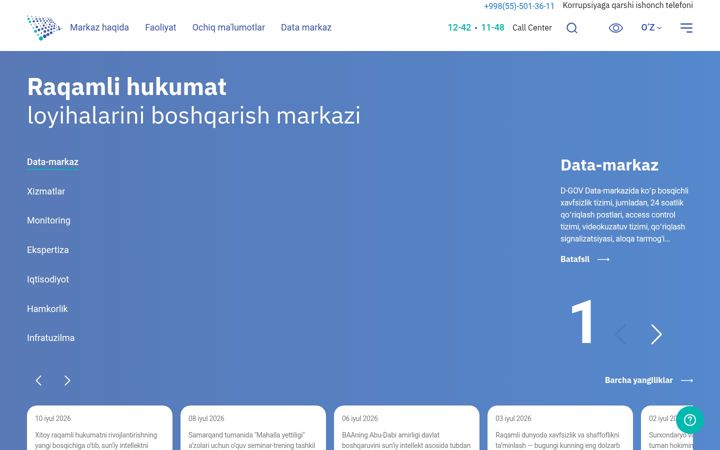Open Faoliyat menu
Screen dimensions: 720x450
[160, 28]
